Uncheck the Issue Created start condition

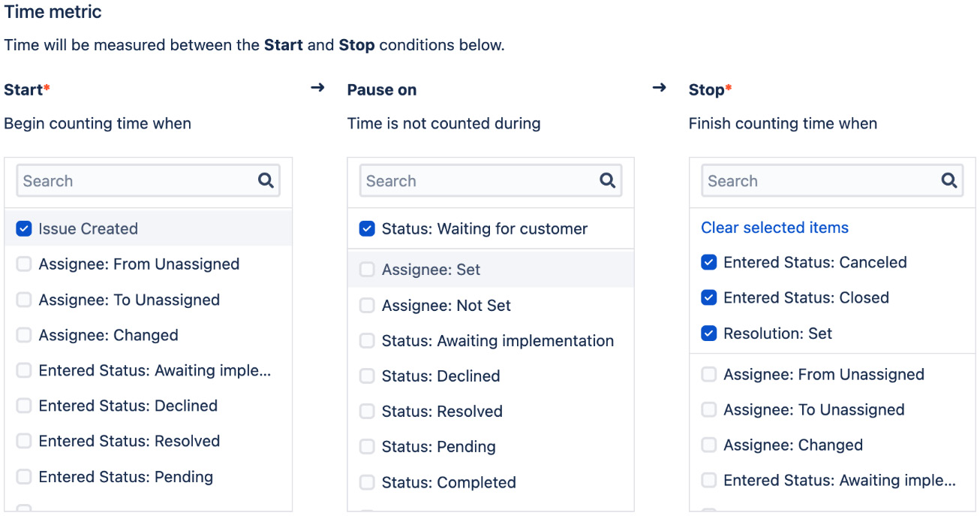[24, 228]
